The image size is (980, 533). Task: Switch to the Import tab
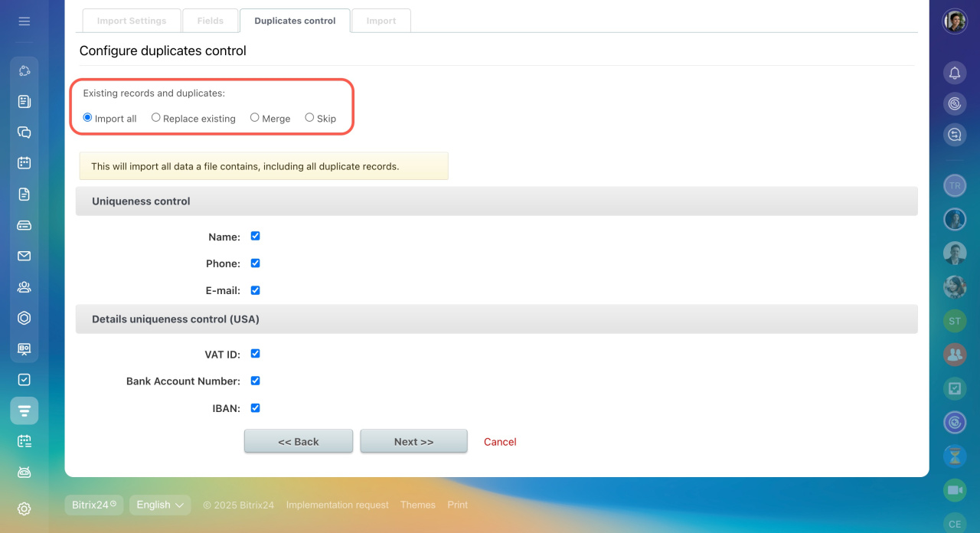coord(381,21)
